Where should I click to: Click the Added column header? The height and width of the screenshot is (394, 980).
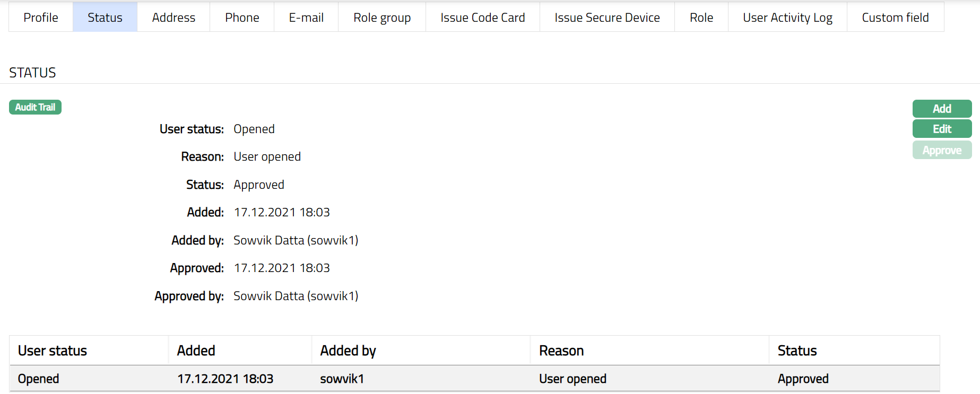[196, 351]
